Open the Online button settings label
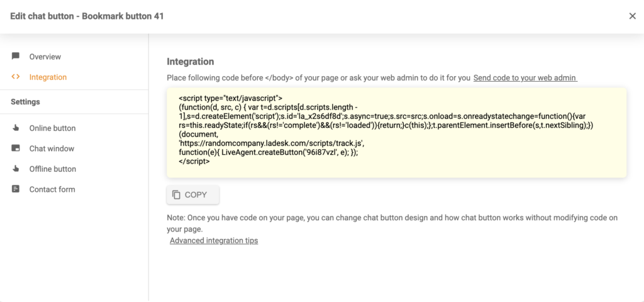Screen dimensions: 644x302 52,128
